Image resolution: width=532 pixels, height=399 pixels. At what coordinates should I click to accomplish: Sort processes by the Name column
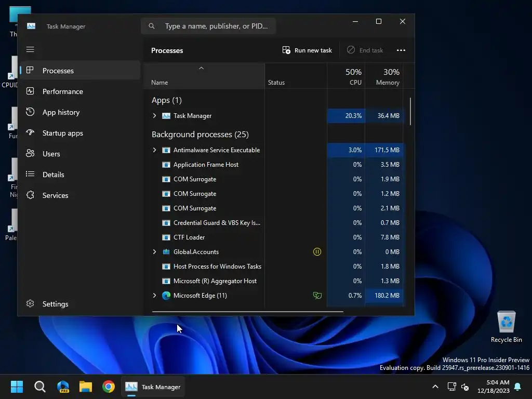pos(204,76)
